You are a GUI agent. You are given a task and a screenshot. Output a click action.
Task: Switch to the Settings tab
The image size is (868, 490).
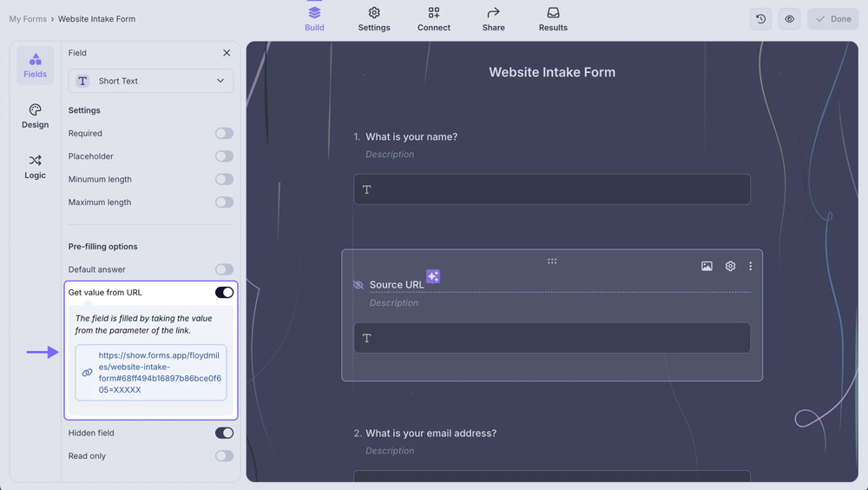point(374,19)
